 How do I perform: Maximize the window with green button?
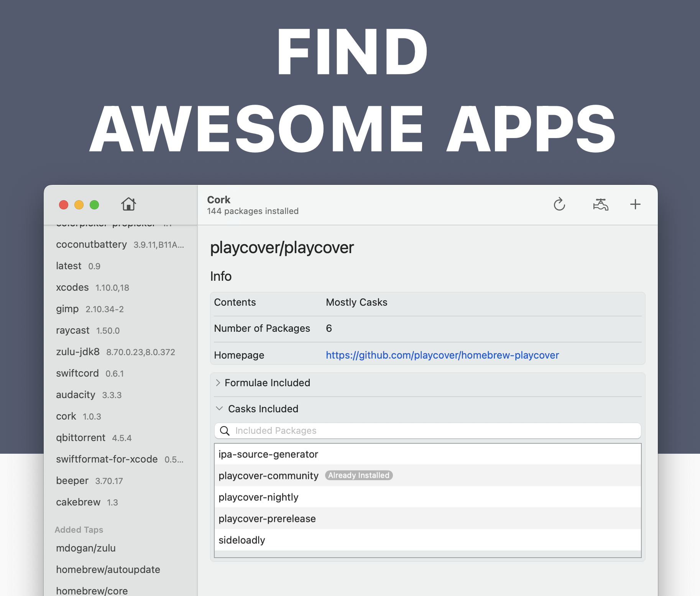(94, 205)
